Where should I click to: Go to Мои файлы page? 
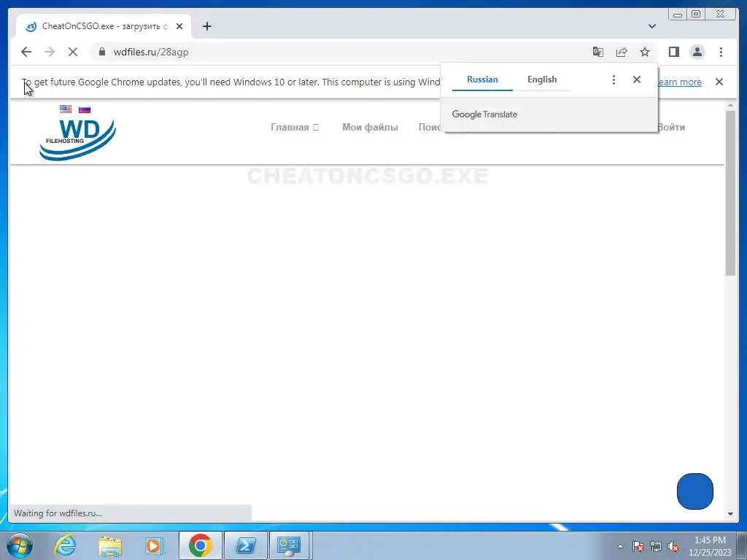click(370, 127)
